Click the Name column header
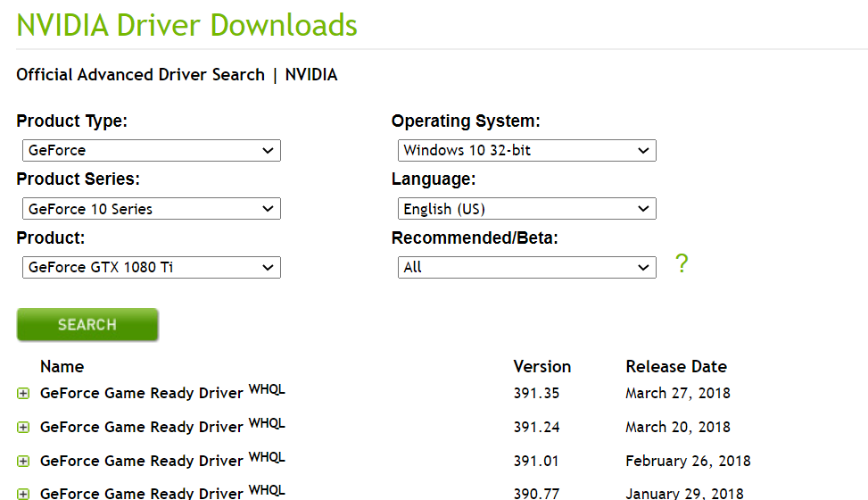The height and width of the screenshot is (500, 868). (62, 367)
